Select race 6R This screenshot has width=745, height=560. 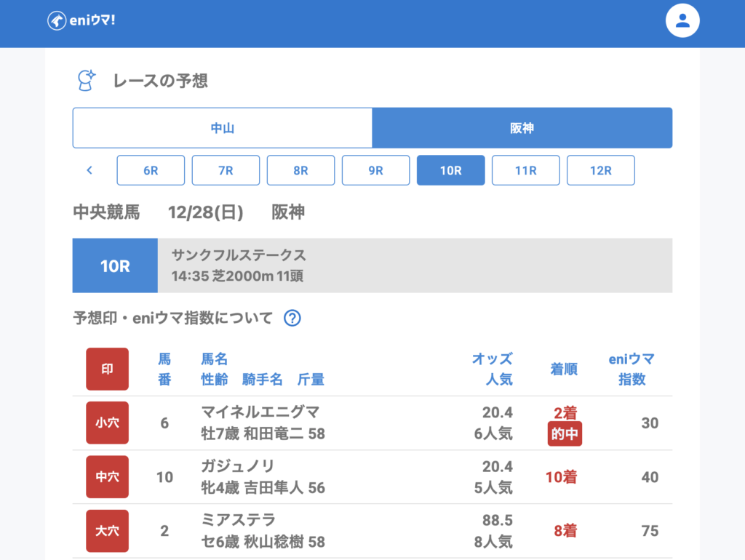point(151,170)
